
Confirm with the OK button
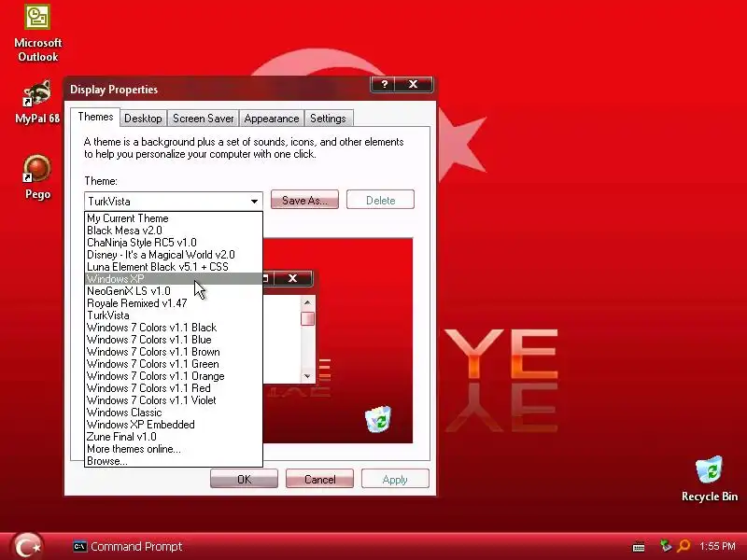[244, 479]
